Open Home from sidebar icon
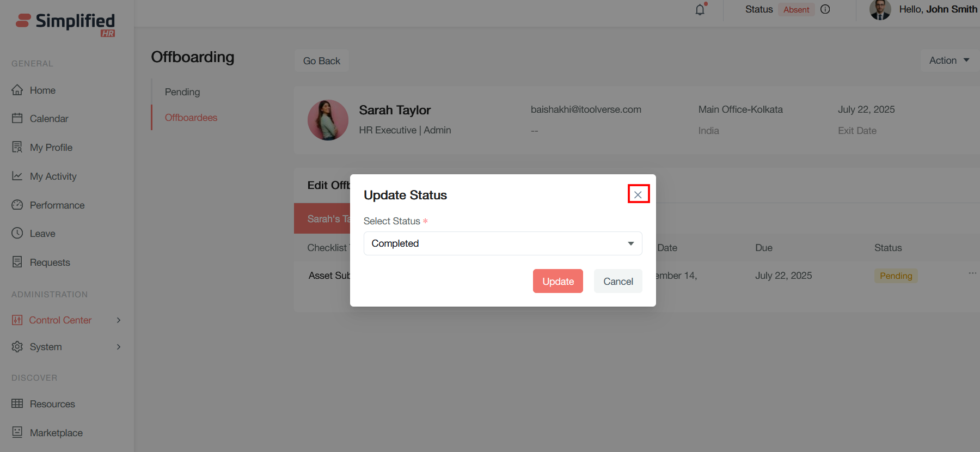Screen dimensions: 980x452 tap(17, 90)
